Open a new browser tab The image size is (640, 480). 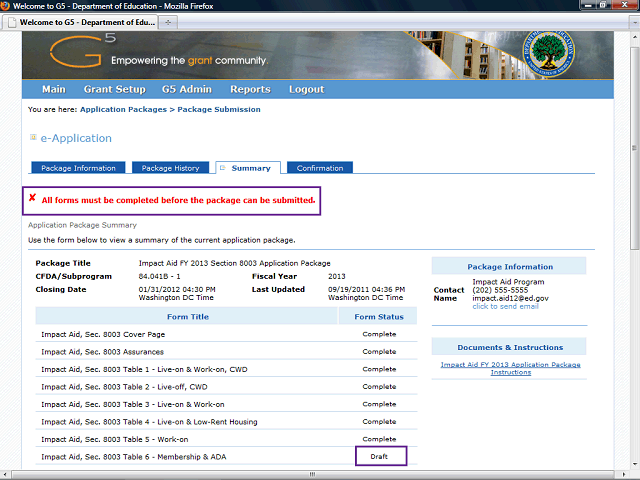point(169,21)
